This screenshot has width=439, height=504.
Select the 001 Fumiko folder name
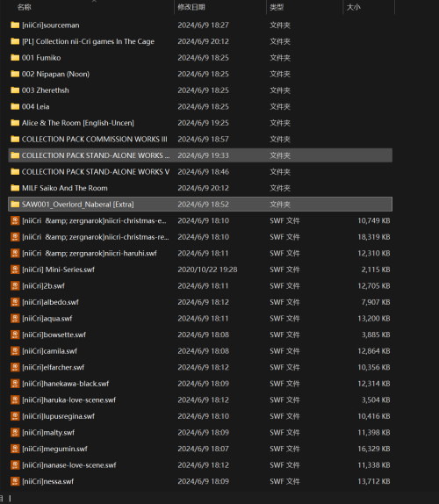tap(41, 58)
